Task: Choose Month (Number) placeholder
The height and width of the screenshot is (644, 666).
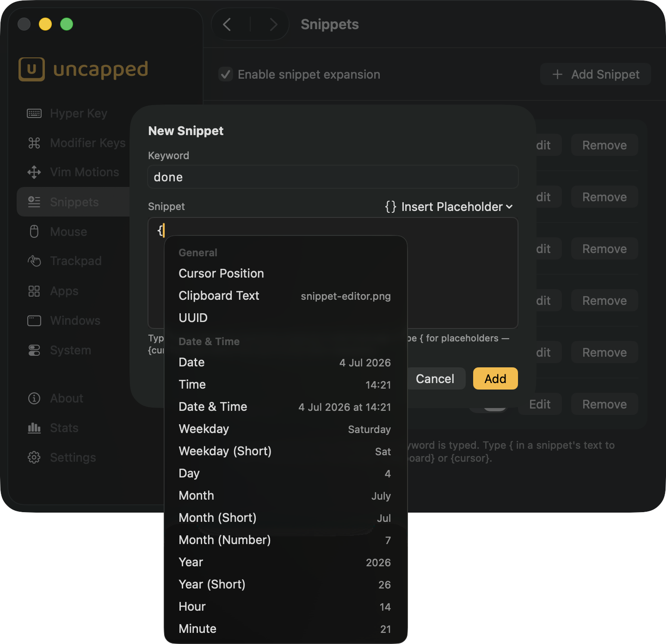Action: coord(285,540)
